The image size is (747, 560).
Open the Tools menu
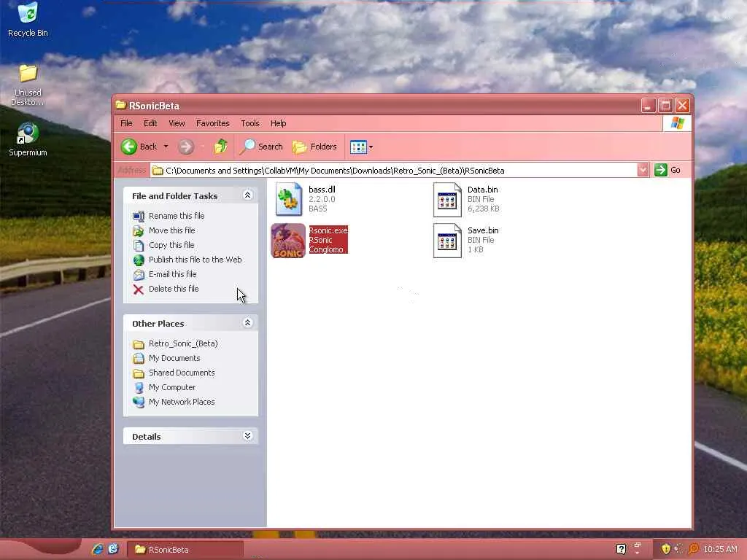click(250, 123)
